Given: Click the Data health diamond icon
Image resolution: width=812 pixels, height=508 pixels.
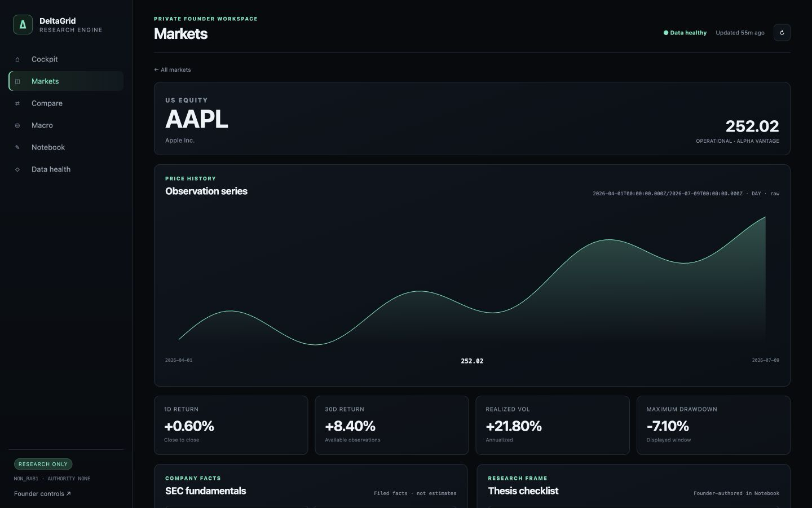Looking at the screenshot, I should click(17, 169).
